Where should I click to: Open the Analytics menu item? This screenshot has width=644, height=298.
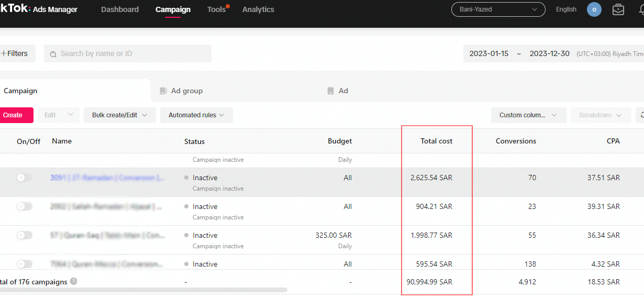(258, 9)
